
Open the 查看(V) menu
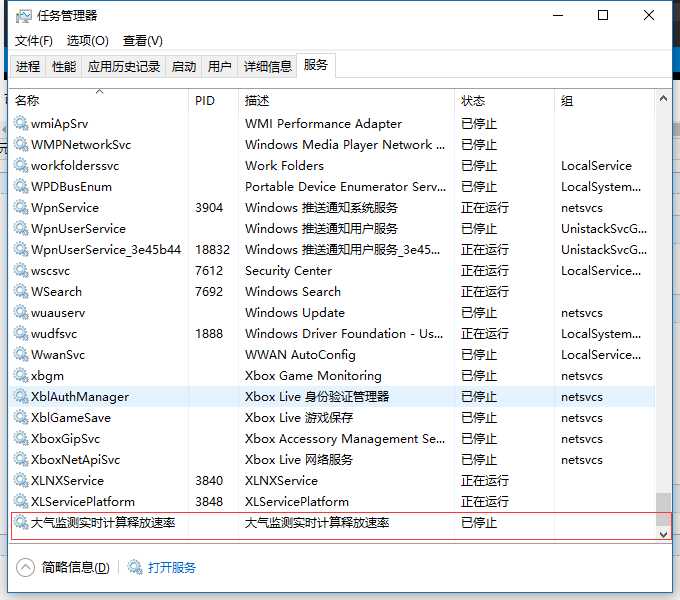[143, 41]
